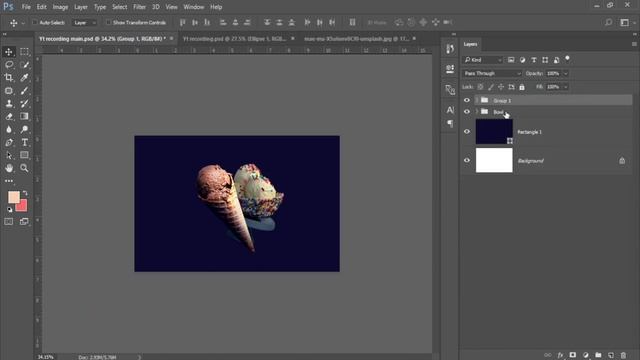640x360 pixels.
Task: Hide the Group 1 layer
Action: (x=467, y=100)
